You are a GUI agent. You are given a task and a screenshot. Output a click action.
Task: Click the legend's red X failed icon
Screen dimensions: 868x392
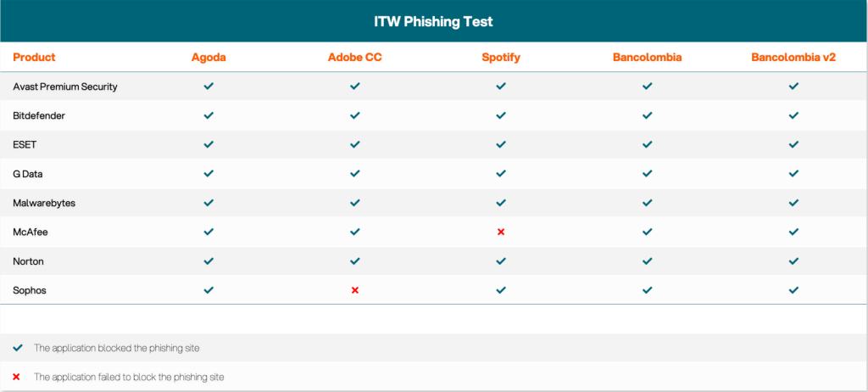click(18, 376)
